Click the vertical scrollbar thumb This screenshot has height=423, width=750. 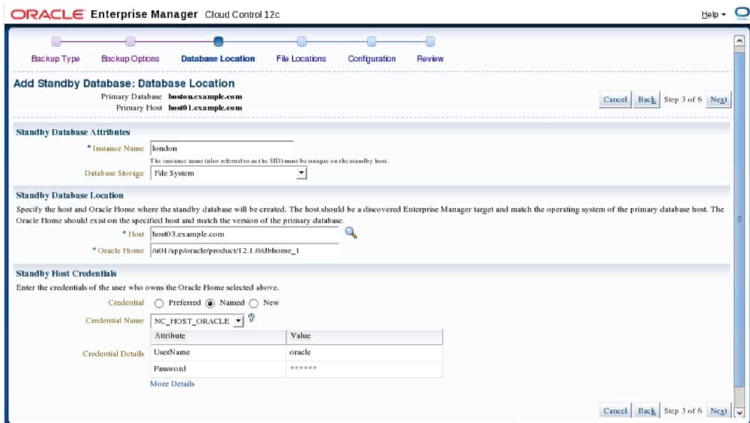739,218
